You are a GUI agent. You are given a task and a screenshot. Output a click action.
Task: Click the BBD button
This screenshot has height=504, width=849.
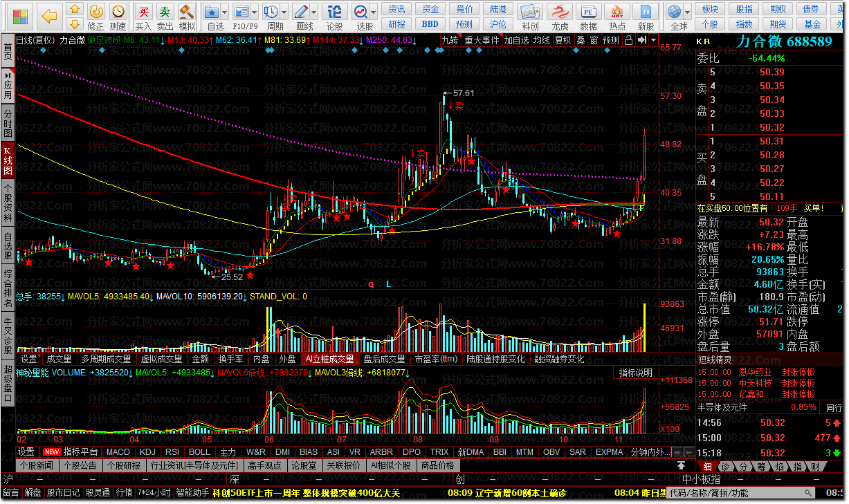point(430,24)
